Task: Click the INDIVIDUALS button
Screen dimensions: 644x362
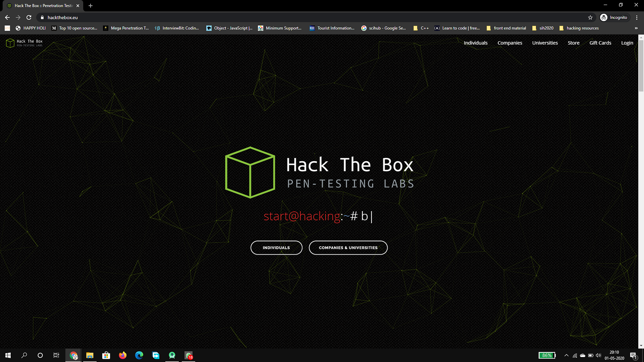Action: [276, 247]
